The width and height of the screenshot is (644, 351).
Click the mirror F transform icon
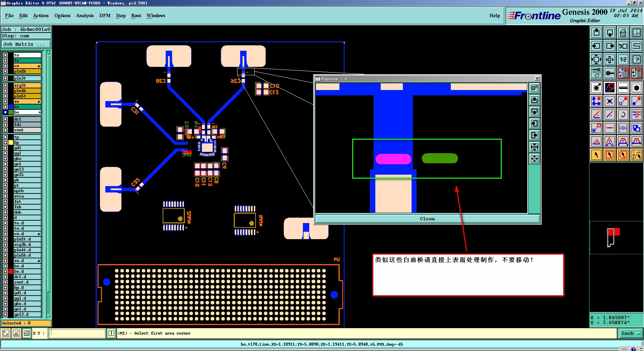(636, 115)
